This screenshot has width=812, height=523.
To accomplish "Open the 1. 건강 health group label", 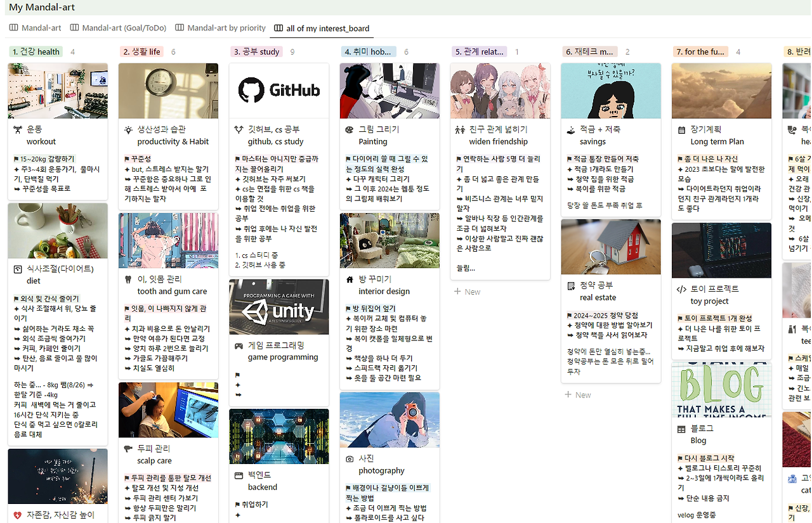I will click(x=36, y=52).
